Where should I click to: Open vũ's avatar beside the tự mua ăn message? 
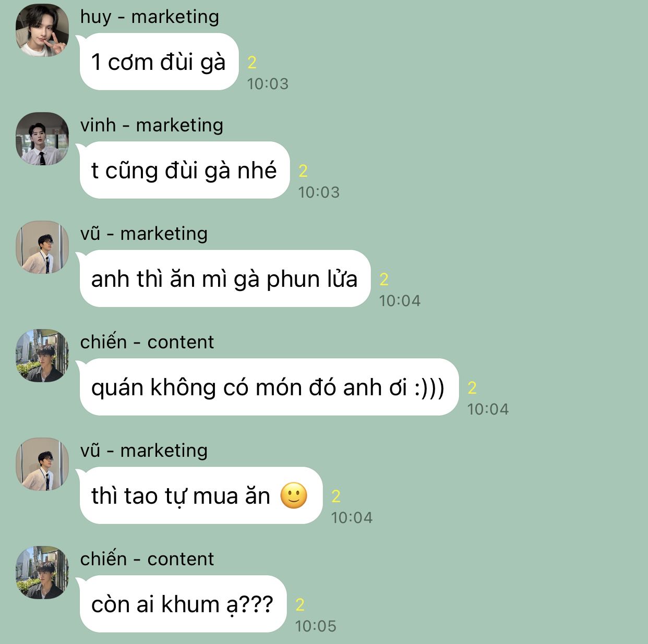point(42,464)
